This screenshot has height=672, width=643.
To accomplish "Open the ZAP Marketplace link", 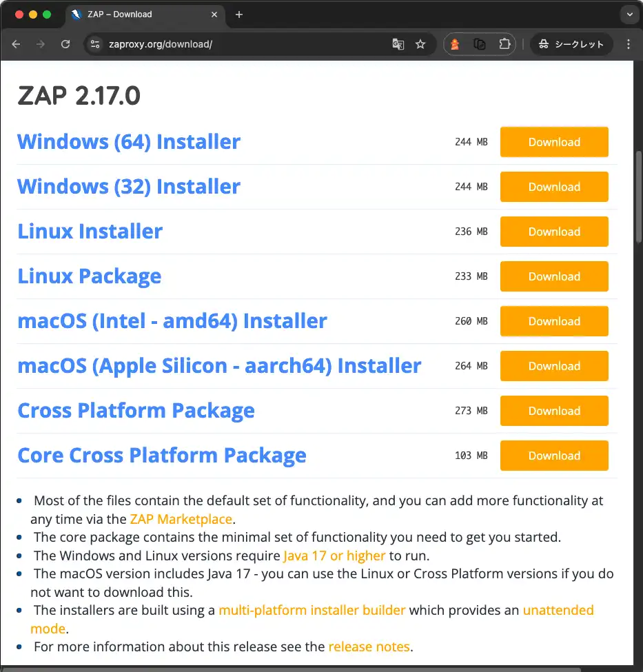I will click(x=181, y=519).
